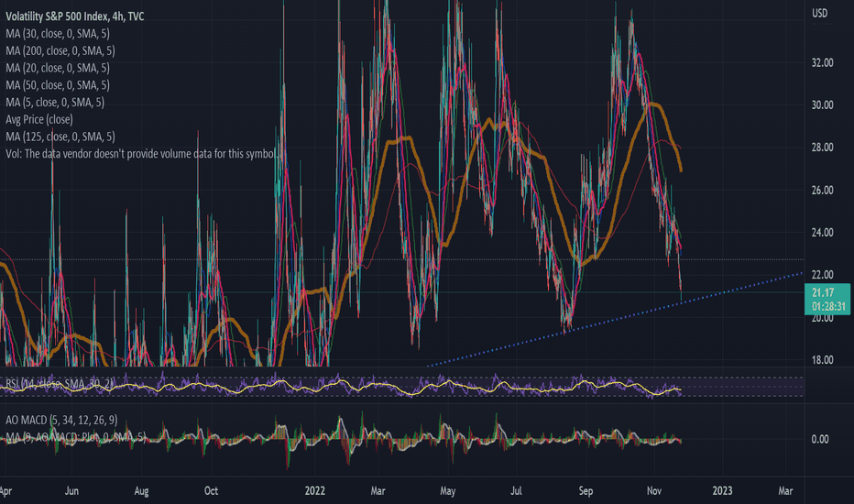The image size is (854, 504).
Task: Select the MA (125, close, 0, SMA, 5) legend
Action: tap(60, 137)
